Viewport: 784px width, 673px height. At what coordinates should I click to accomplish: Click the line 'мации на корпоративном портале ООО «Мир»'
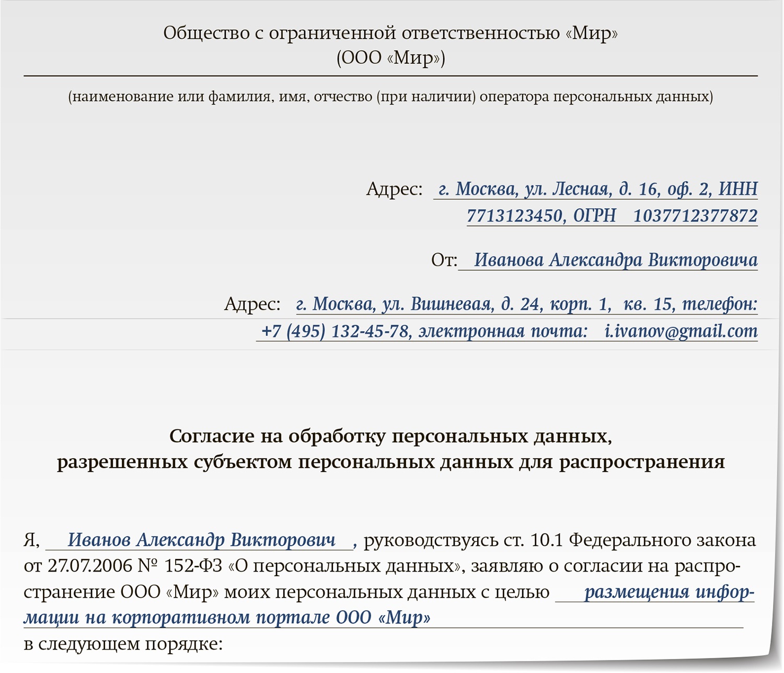[x=227, y=618]
